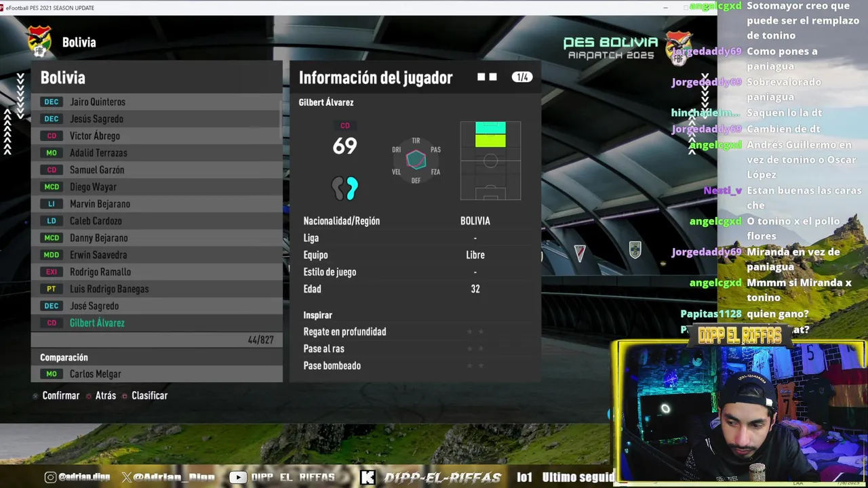
Task: Click the window minimize button
Action: (x=666, y=7)
